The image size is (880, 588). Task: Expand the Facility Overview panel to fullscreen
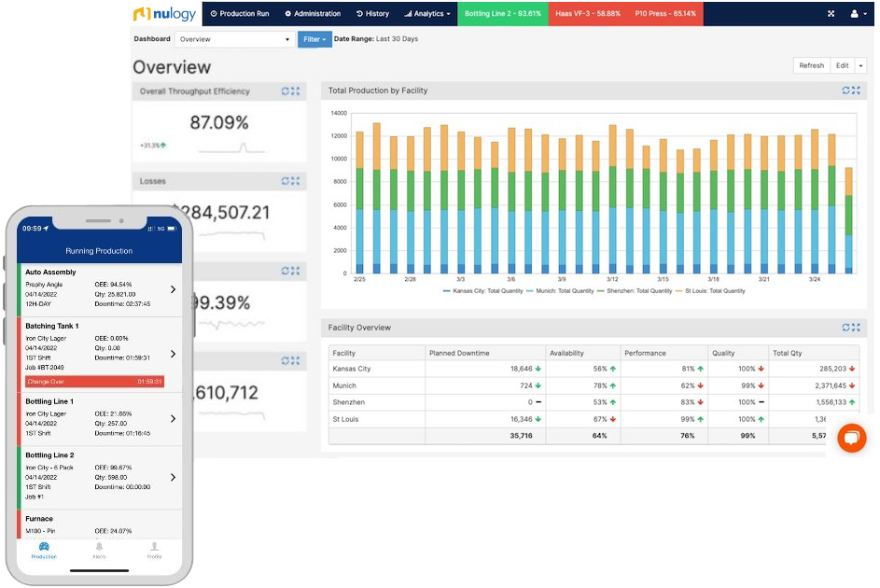coord(856,328)
